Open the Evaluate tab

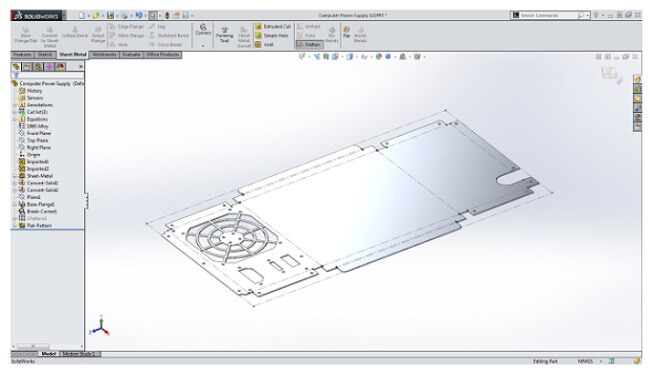131,55
